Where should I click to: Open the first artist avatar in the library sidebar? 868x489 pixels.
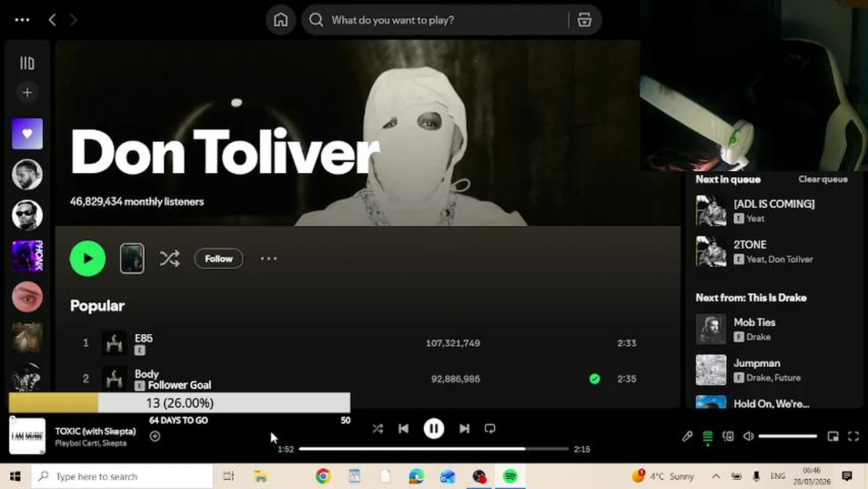27,175
